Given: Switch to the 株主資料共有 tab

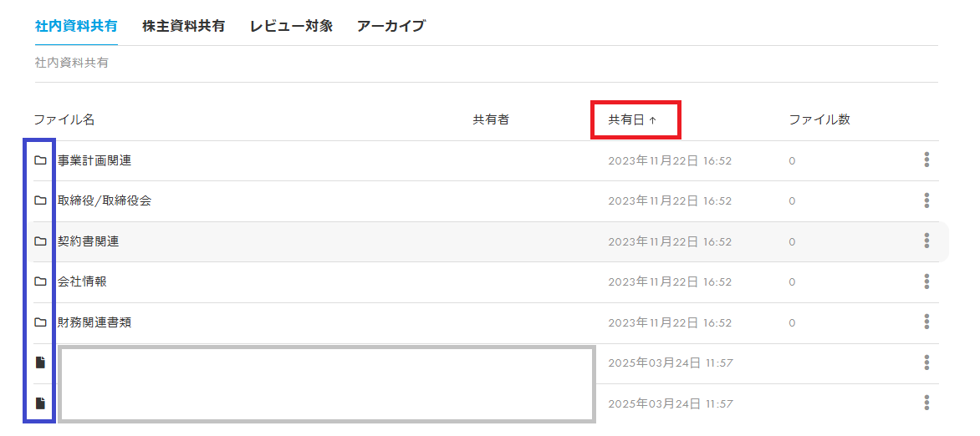Looking at the screenshot, I should (183, 26).
